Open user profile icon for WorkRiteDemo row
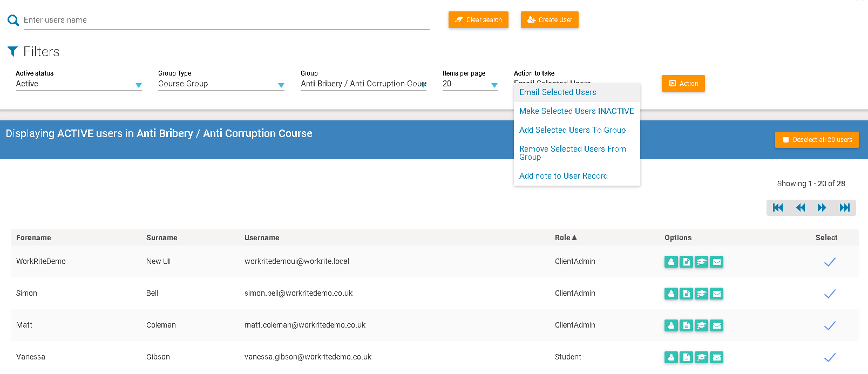The image size is (868, 374). click(x=671, y=262)
